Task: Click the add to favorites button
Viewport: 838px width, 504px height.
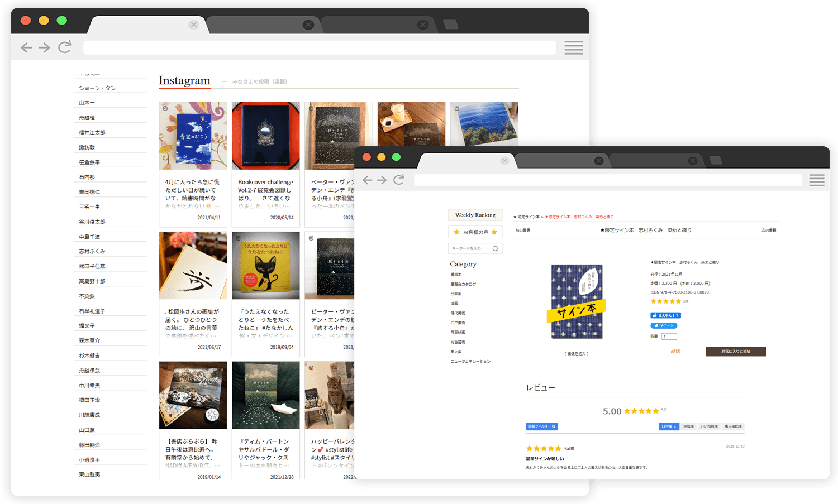Action: tap(735, 352)
